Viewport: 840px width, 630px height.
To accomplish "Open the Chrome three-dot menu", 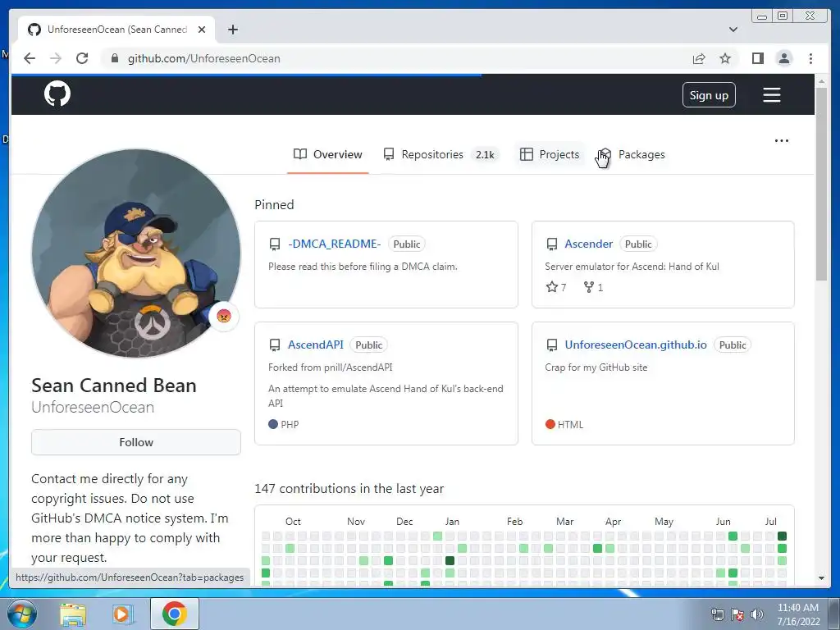I will [x=810, y=58].
